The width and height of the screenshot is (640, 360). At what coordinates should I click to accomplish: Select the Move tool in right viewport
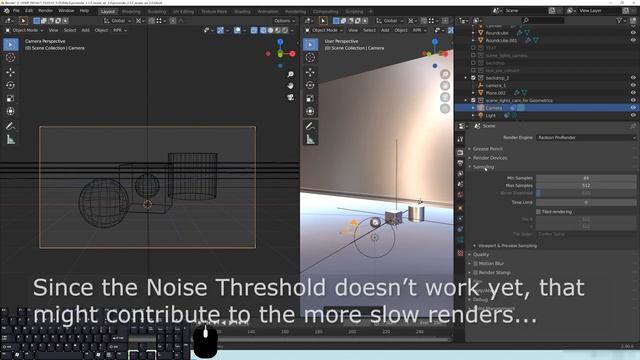click(310, 72)
